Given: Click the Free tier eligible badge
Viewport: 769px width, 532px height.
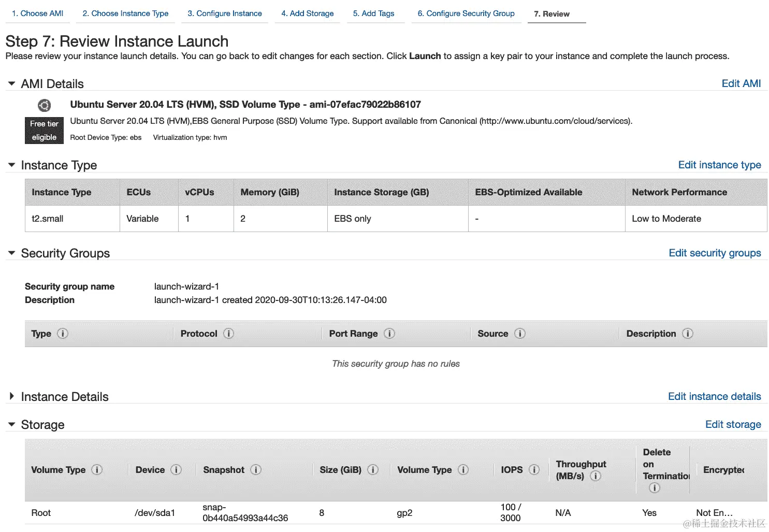Looking at the screenshot, I should click(44, 131).
